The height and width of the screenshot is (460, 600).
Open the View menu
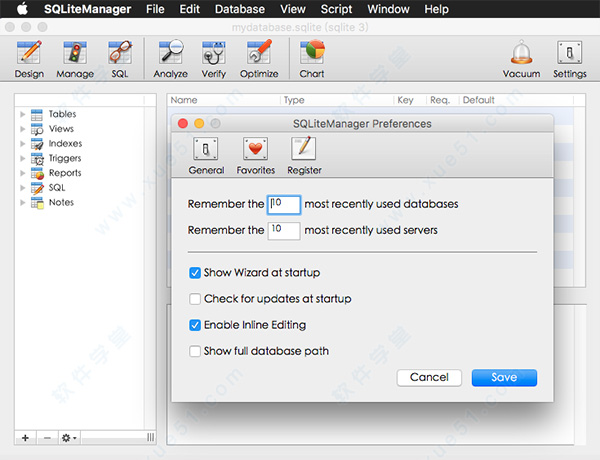pyautogui.click(x=293, y=9)
